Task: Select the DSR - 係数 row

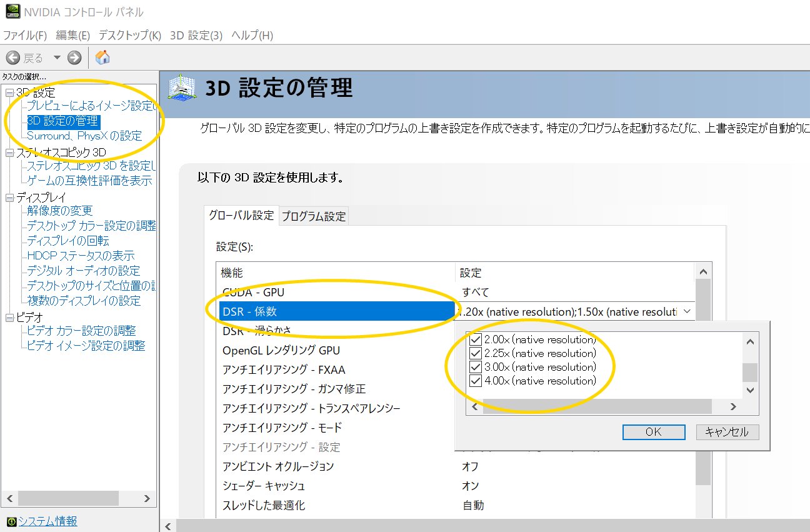Action: pyautogui.click(x=337, y=311)
